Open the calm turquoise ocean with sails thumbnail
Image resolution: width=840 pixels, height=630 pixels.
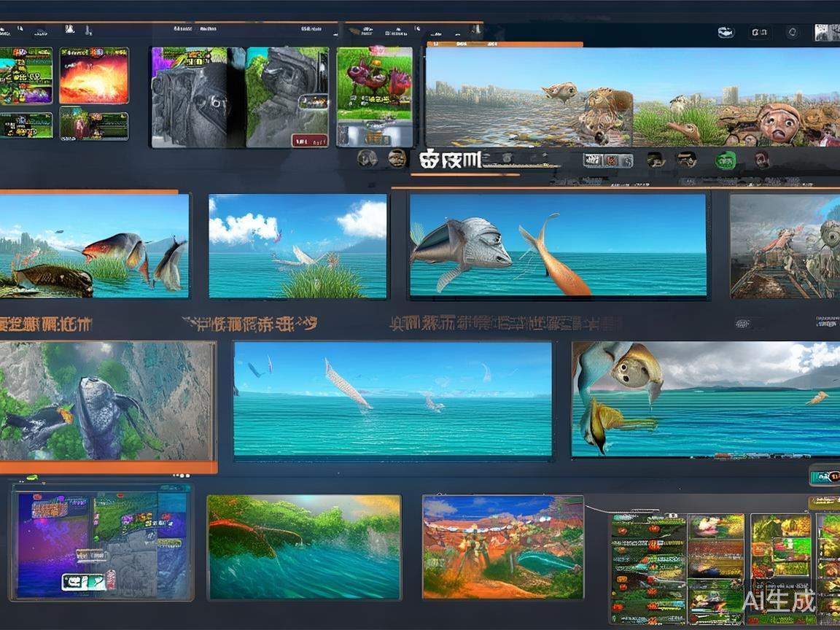point(392,399)
